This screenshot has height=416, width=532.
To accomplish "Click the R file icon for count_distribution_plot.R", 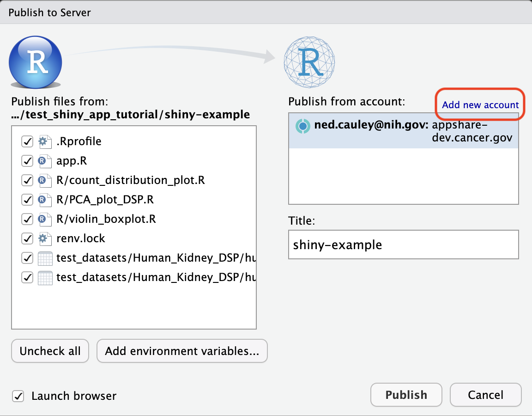I will tap(44, 180).
